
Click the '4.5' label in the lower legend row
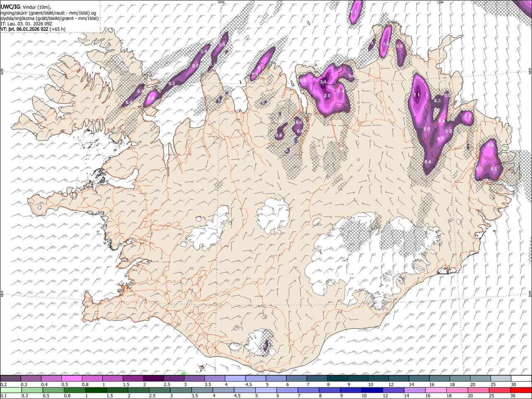tap(237, 396)
